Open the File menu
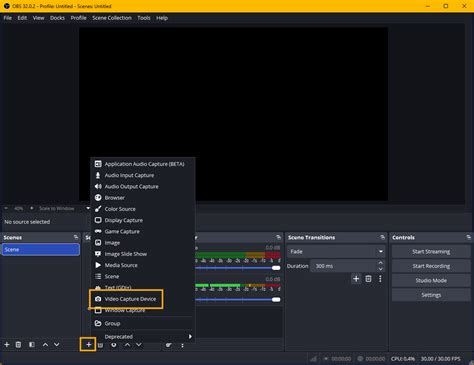Screen dimensions: 474x365 pos(8,18)
